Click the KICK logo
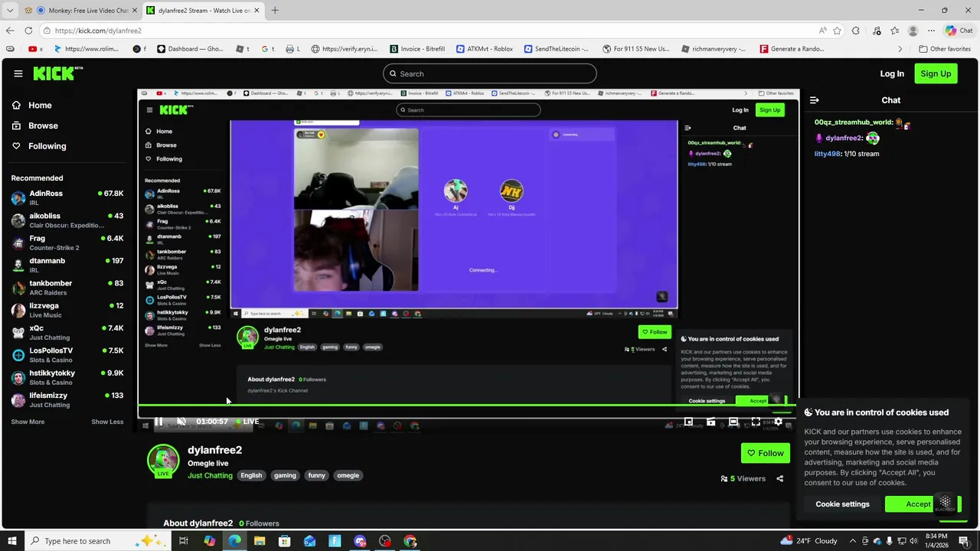 [x=57, y=73]
